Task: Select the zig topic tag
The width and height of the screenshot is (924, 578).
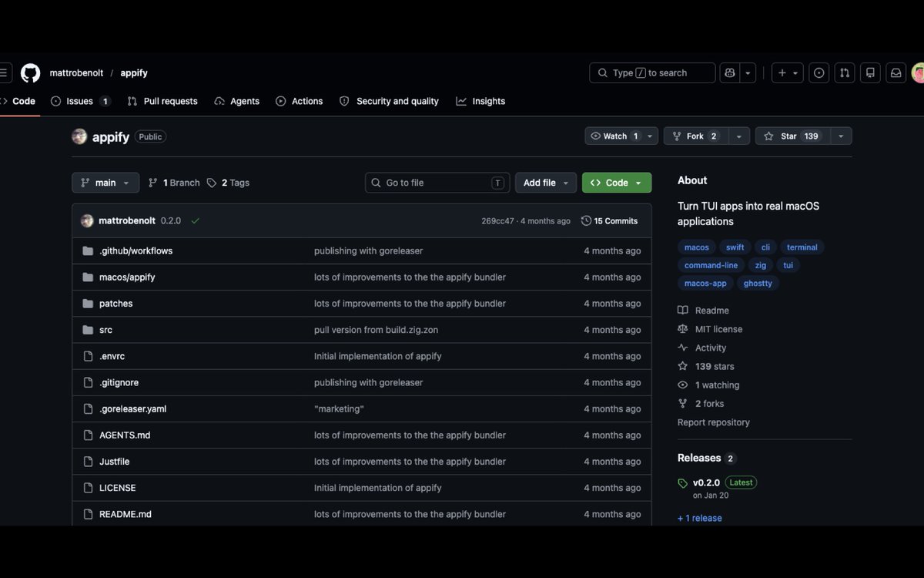Action: [x=760, y=265]
